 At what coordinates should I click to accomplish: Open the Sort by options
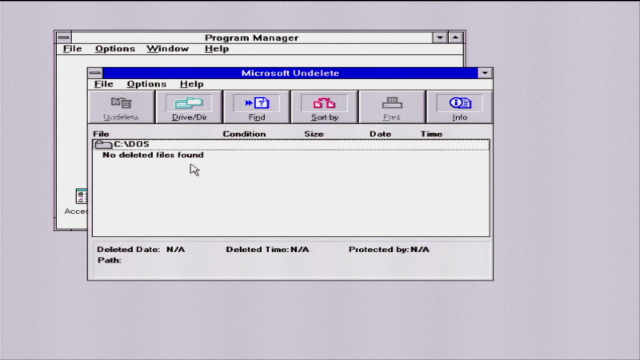(x=324, y=107)
